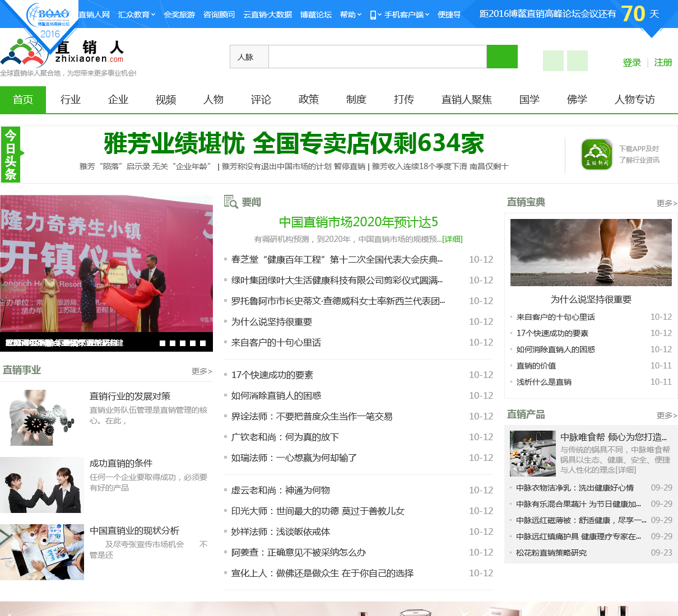Open 松花粉直销策略研究 product article
The image size is (678, 616).
coord(551,553)
